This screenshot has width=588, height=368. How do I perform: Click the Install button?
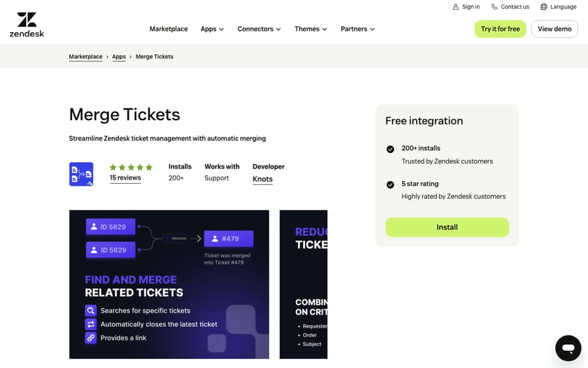(x=447, y=227)
